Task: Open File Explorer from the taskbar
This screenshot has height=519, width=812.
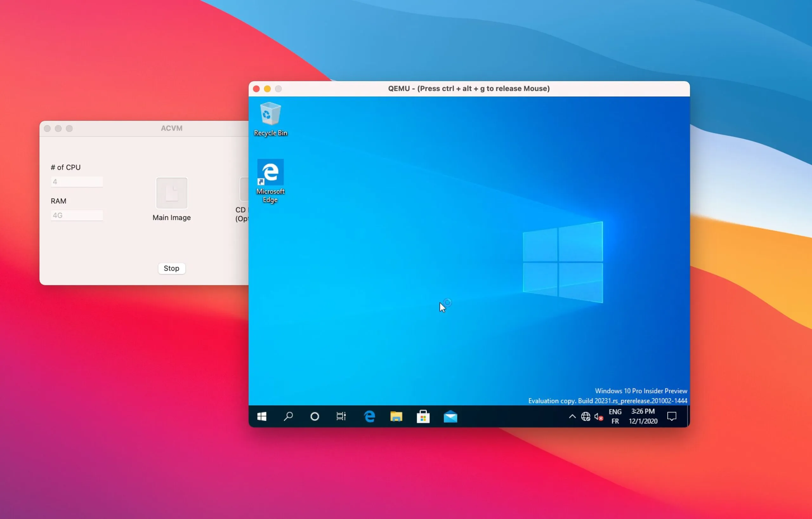Action: point(396,417)
